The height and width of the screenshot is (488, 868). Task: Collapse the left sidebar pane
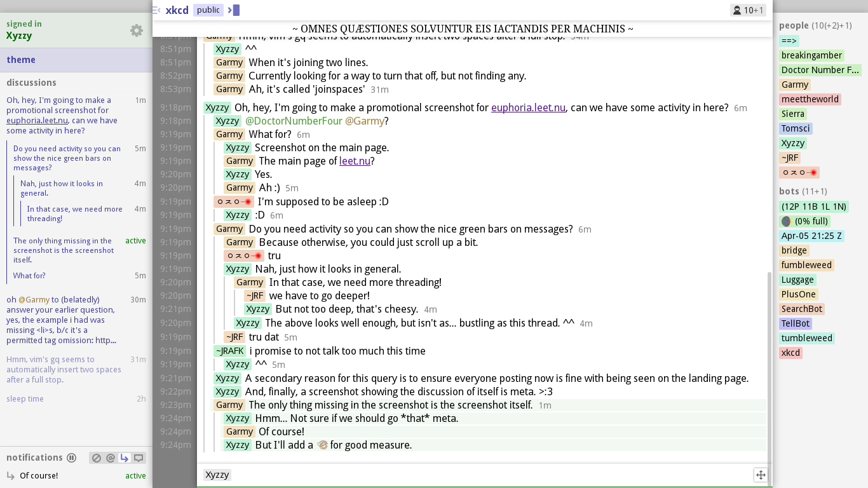click(156, 10)
